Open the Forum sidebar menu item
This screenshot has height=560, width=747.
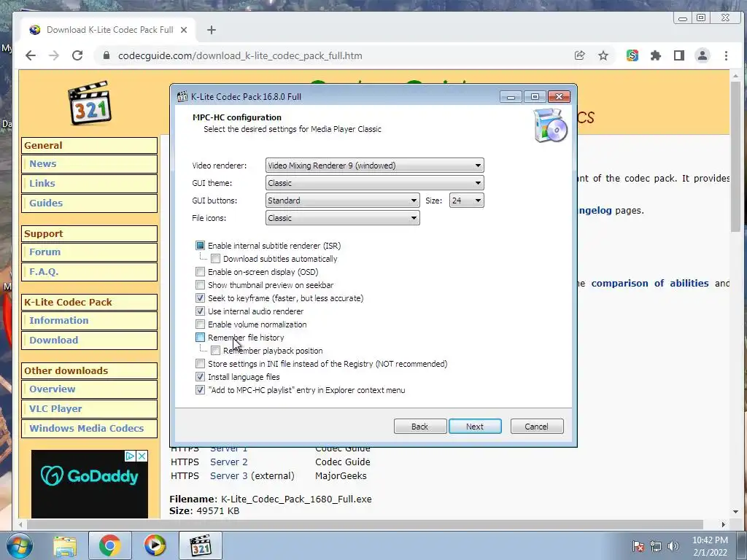coord(90,252)
